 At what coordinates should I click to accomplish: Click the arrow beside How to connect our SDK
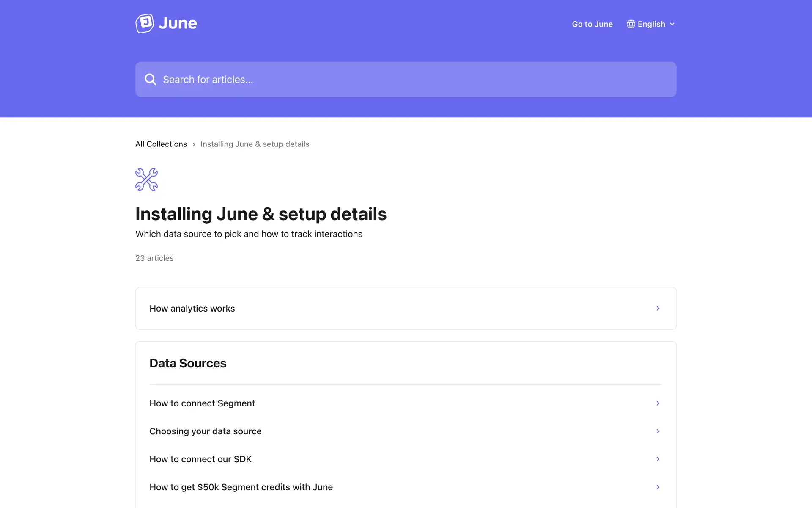(x=658, y=459)
